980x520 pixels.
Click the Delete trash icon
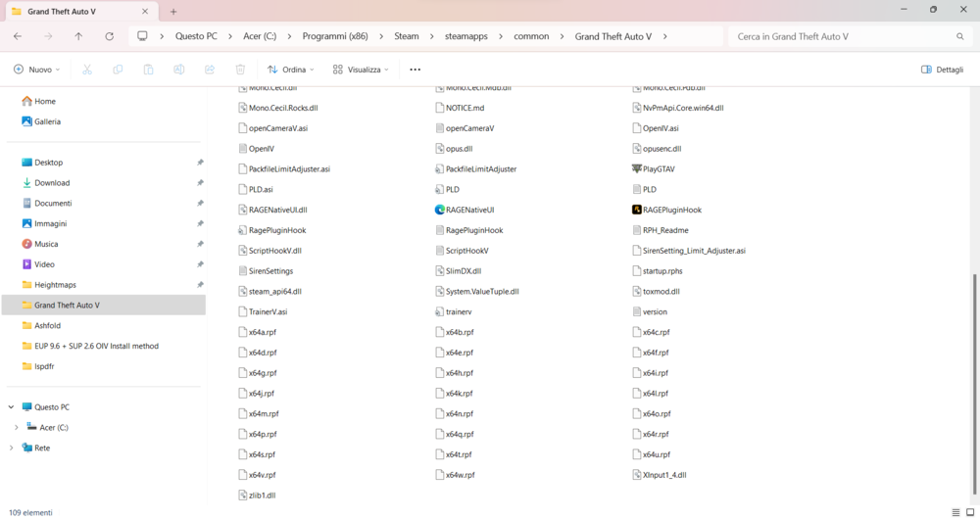click(240, 70)
